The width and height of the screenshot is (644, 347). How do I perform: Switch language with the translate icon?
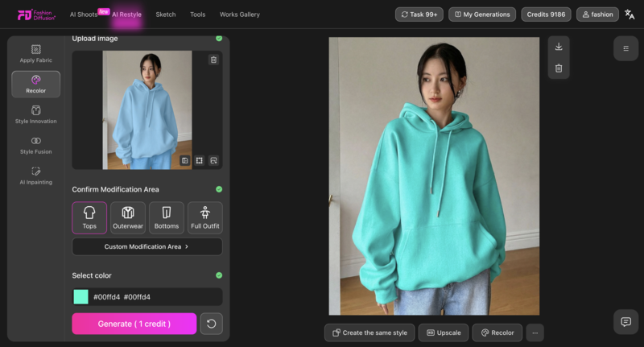630,14
